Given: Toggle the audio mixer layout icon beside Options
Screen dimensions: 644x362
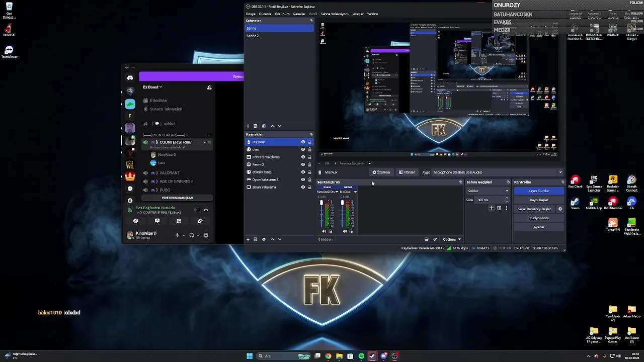Looking at the screenshot, I should tap(426, 239).
